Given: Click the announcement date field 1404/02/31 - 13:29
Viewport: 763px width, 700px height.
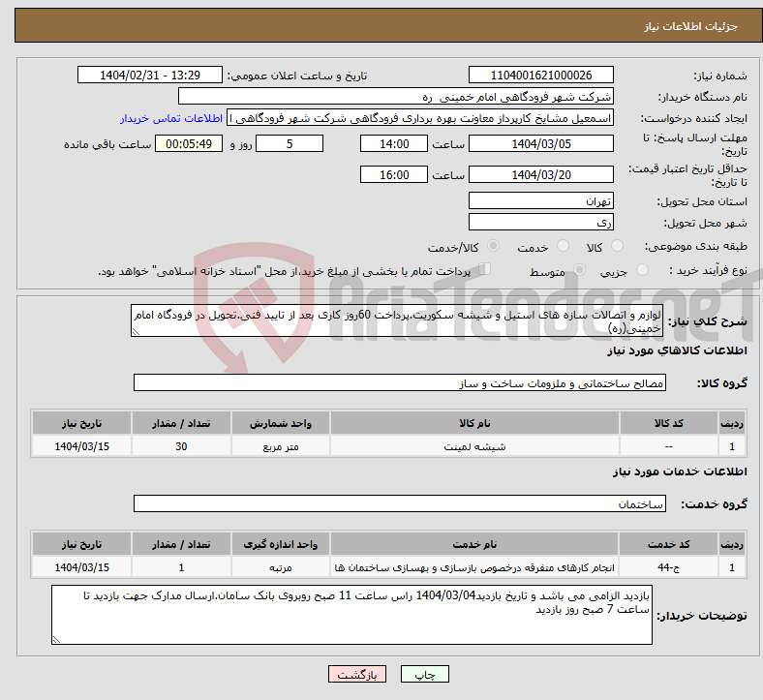Looking at the screenshot, I should coord(150,75).
